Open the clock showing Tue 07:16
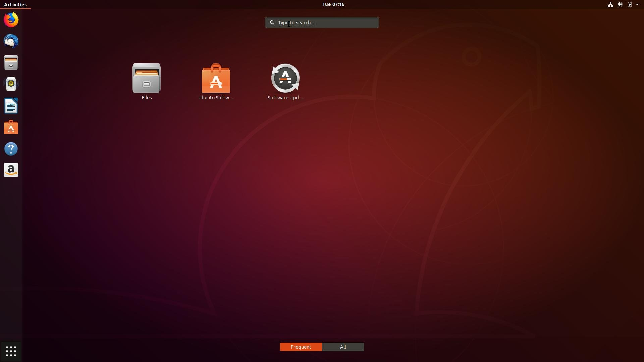The image size is (644, 362). [x=333, y=4]
